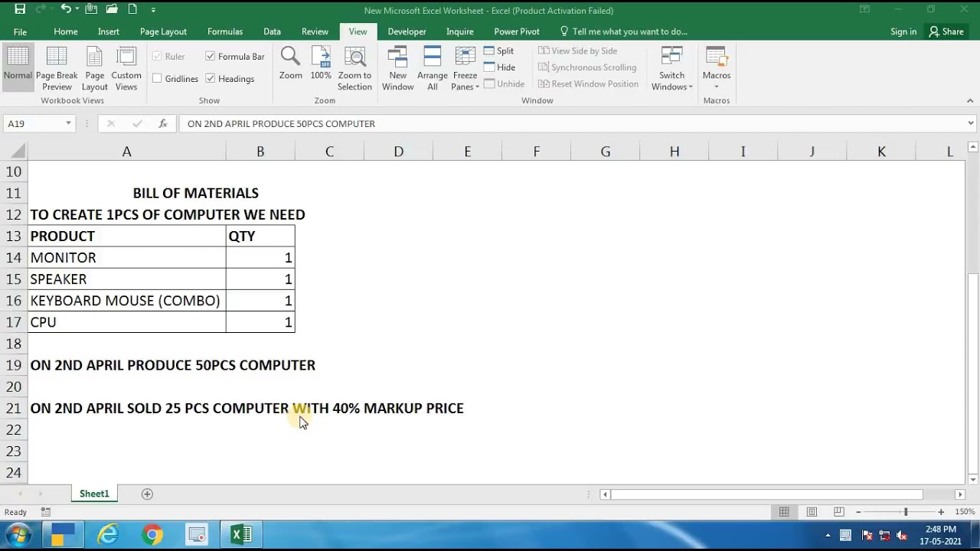
Task: Open Page Break Preview
Action: click(x=57, y=69)
